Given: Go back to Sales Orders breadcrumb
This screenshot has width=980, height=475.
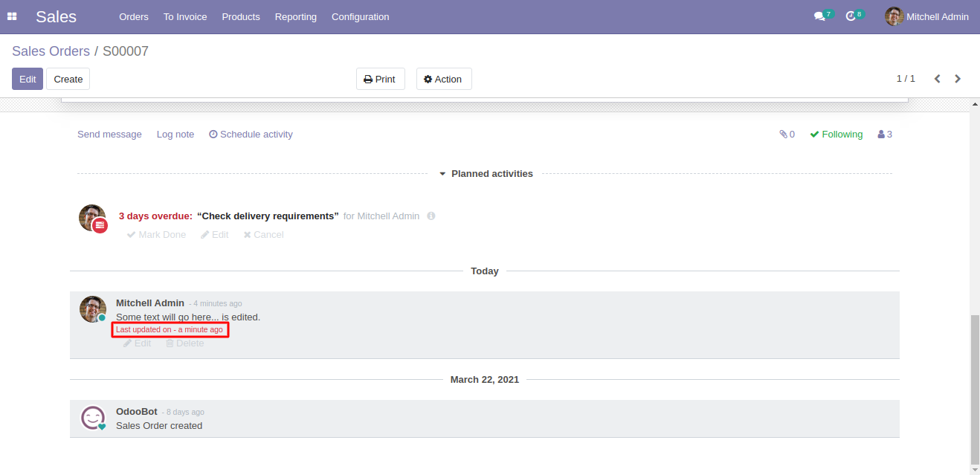Looking at the screenshot, I should 51,51.
